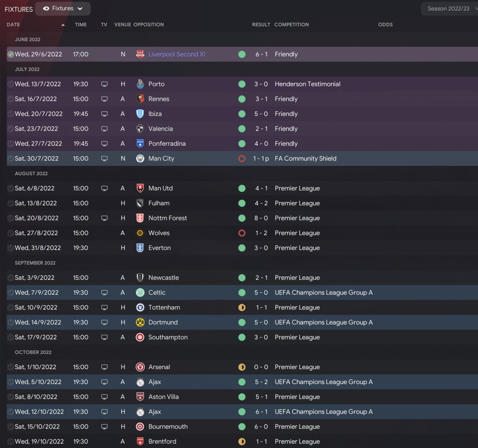Click the Dortmund club crest
The height and width of the screenshot is (448, 478).
click(140, 322)
